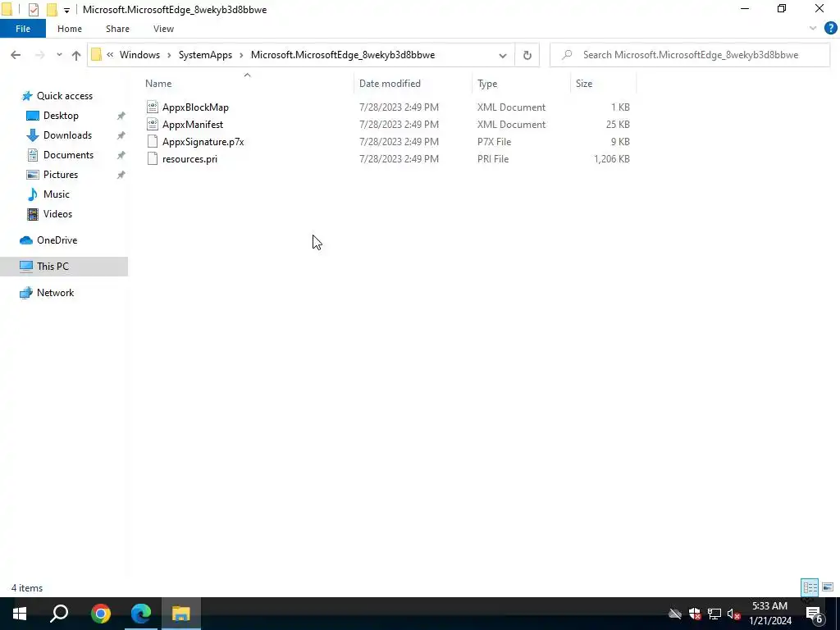Click OneDrive cloud tray icon

pos(675,614)
